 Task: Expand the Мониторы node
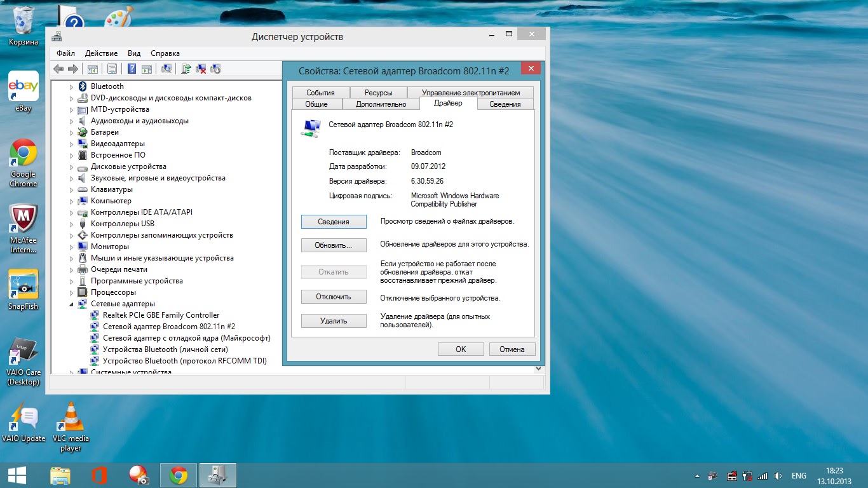(72, 247)
